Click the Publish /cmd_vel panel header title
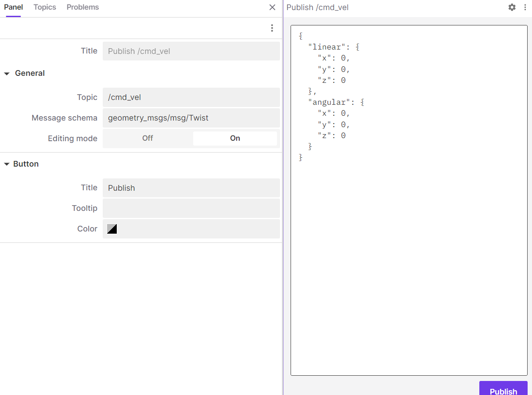The image size is (532, 395). pyautogui.click(x=317, y=7)
